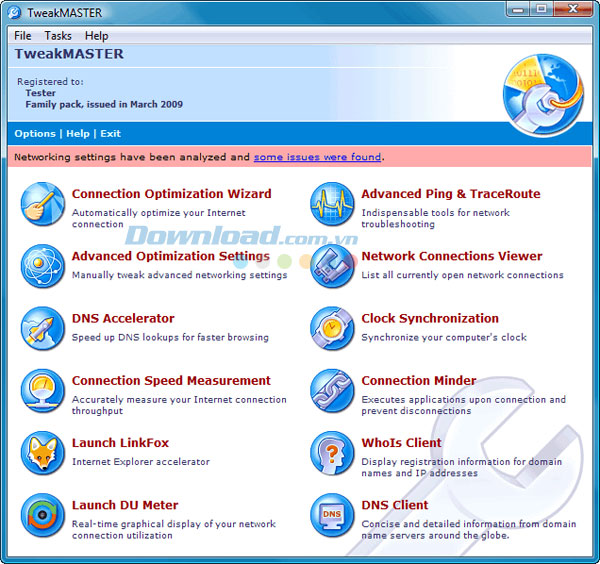Open the File menu
This screenshot has width=600, height=564.
click(23, 36)
